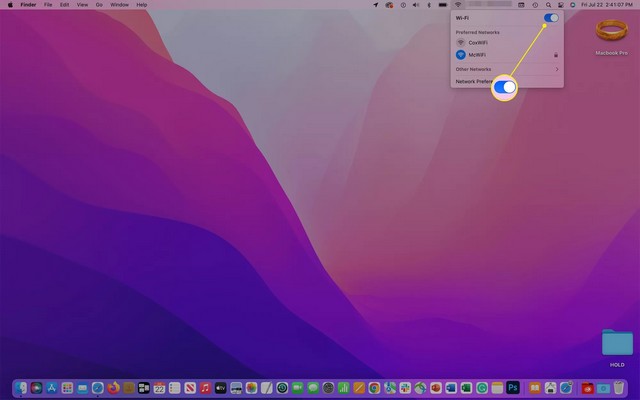
Task: Open the Window menu in the menu bar
Action: coord(119,5)
